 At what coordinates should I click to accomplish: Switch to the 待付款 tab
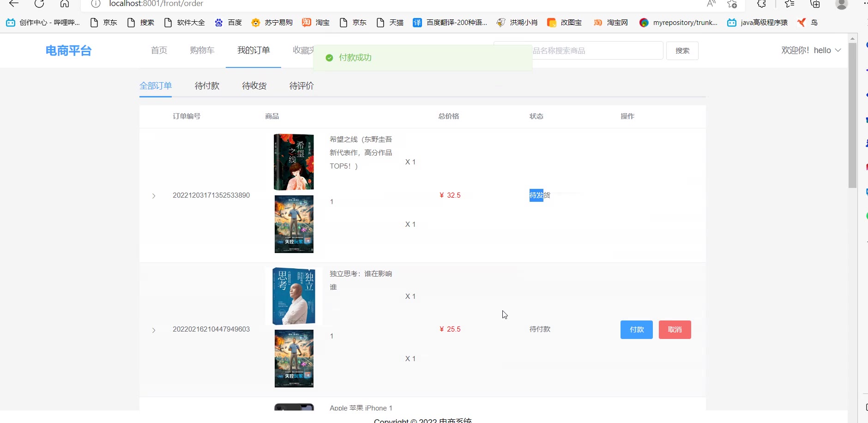pos(207,86)
